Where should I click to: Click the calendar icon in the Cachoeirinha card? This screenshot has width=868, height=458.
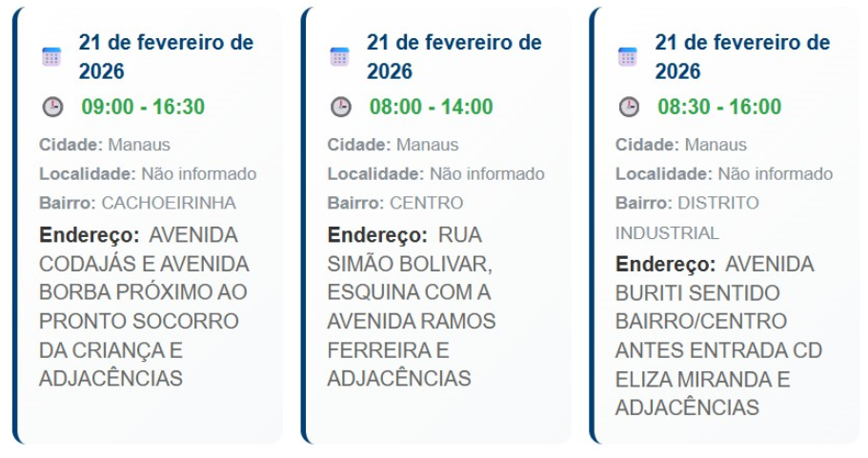[51, 56]
